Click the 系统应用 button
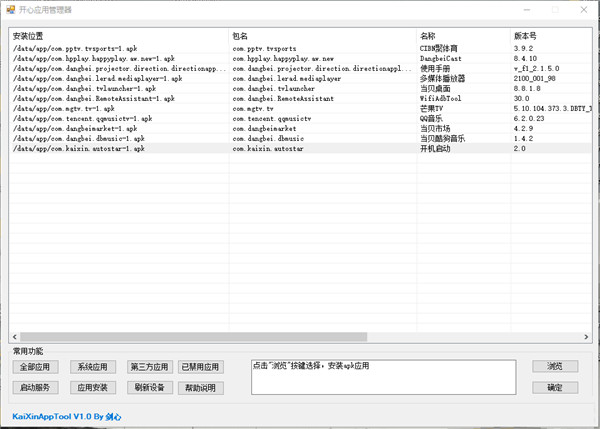This screenshot has height=429, width=600. (x=97, y=367)
